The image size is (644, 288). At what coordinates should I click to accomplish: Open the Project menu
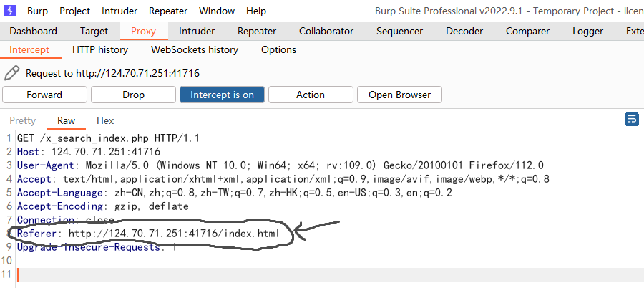click(x=75, y=11)
